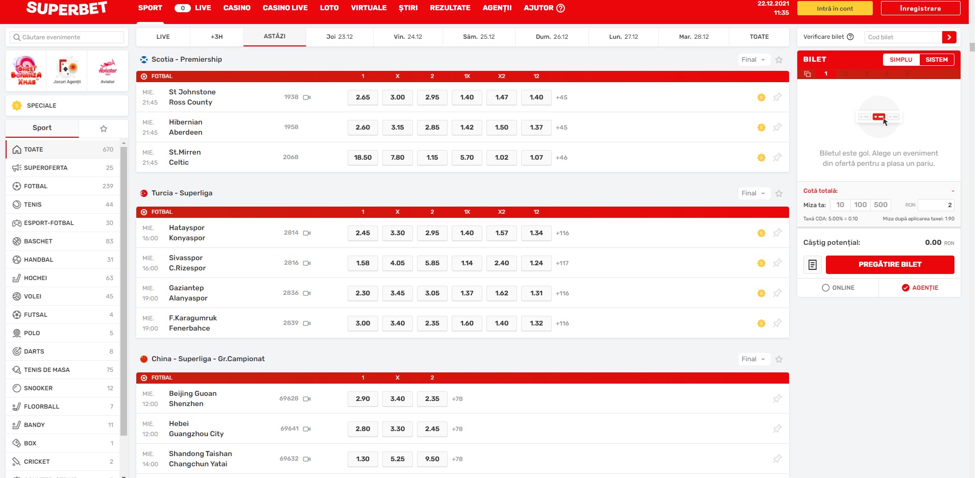
Task: Open Final dropdown for China - Superliga
Action: pyautogui.click(x=753, y=359)
